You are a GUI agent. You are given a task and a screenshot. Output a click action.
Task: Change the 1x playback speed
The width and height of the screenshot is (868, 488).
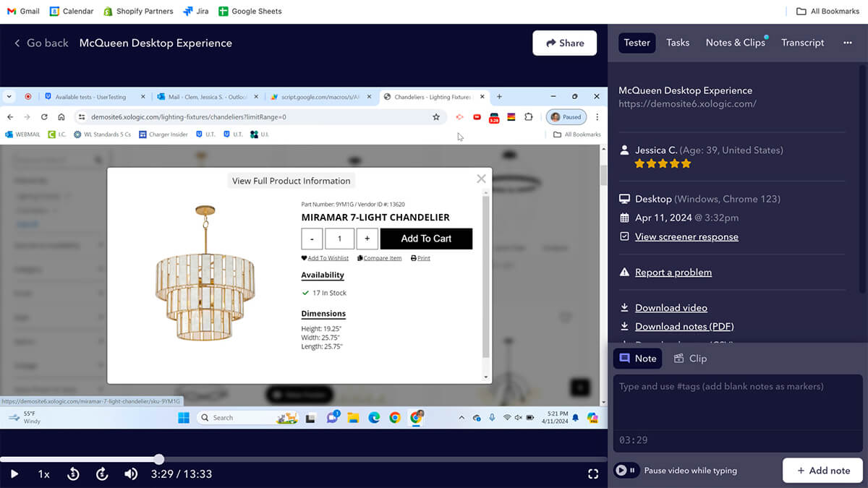(x=44, y=474)
